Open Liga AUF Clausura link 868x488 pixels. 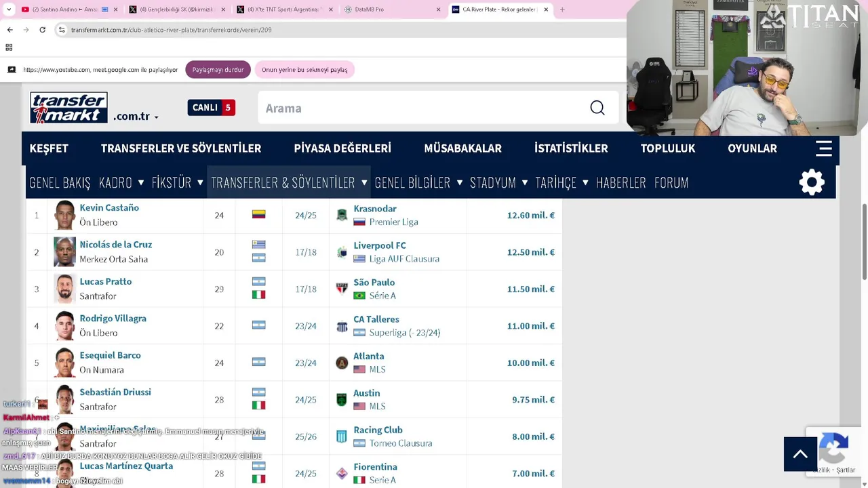(404, 259)
